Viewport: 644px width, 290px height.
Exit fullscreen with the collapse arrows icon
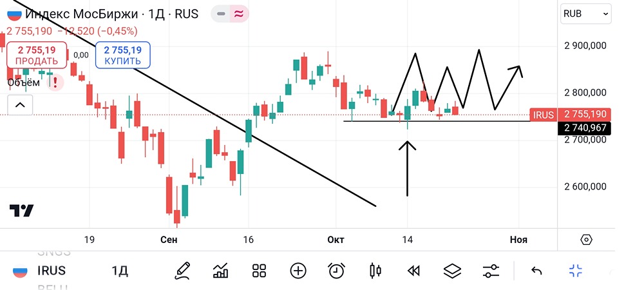575,271
